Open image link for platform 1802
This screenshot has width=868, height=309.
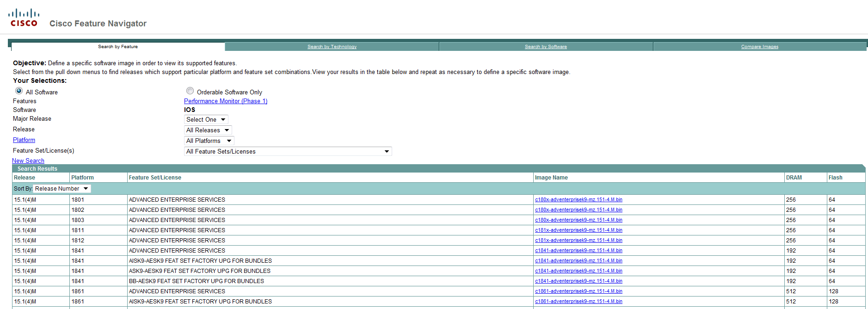point(579,210)
